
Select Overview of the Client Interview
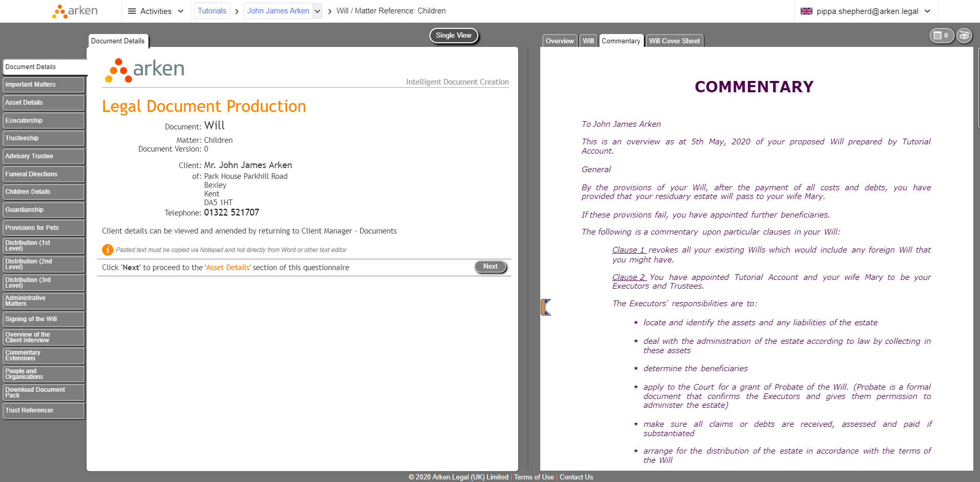click(x=44, y=338)
